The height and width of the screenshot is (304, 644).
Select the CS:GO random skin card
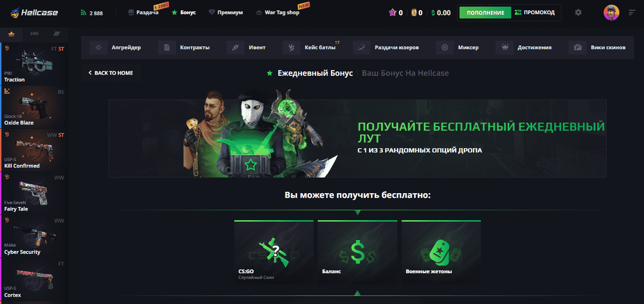274,252
